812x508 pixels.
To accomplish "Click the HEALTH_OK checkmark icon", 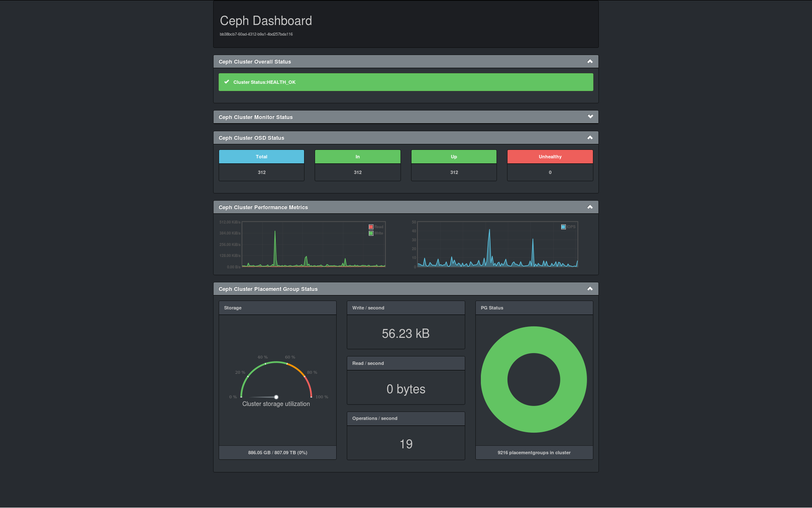I will [227, 82].
